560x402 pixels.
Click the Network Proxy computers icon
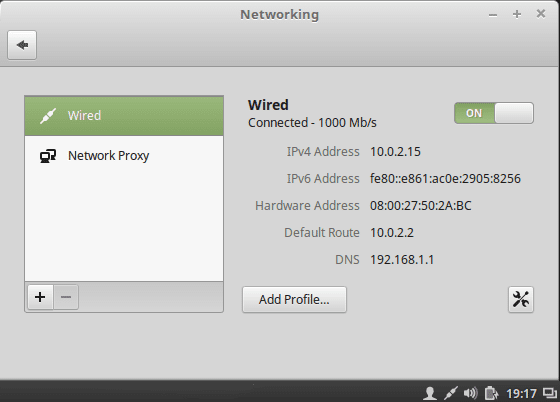click(48, 156)
